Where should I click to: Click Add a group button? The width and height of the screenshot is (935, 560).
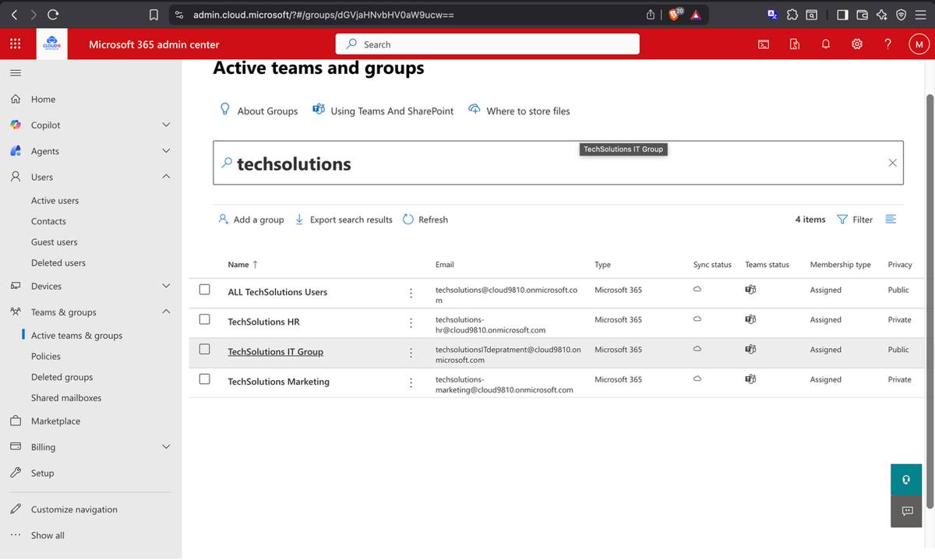point(251,220)
